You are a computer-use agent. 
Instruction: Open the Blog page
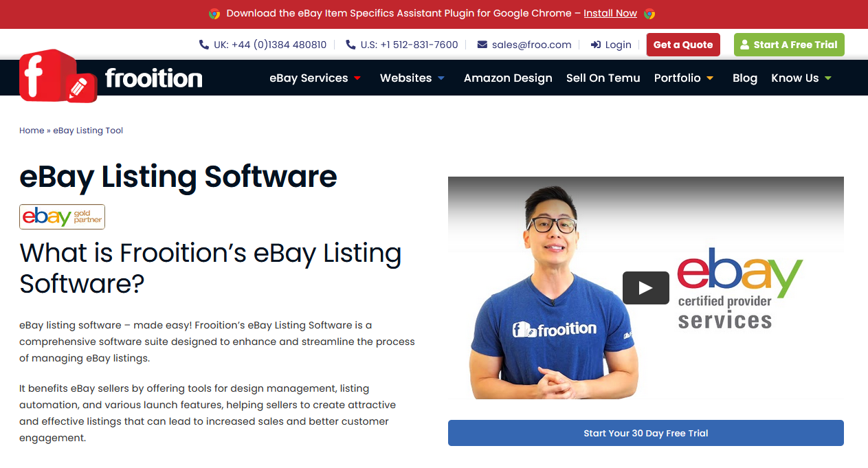[x=745, y=78]
